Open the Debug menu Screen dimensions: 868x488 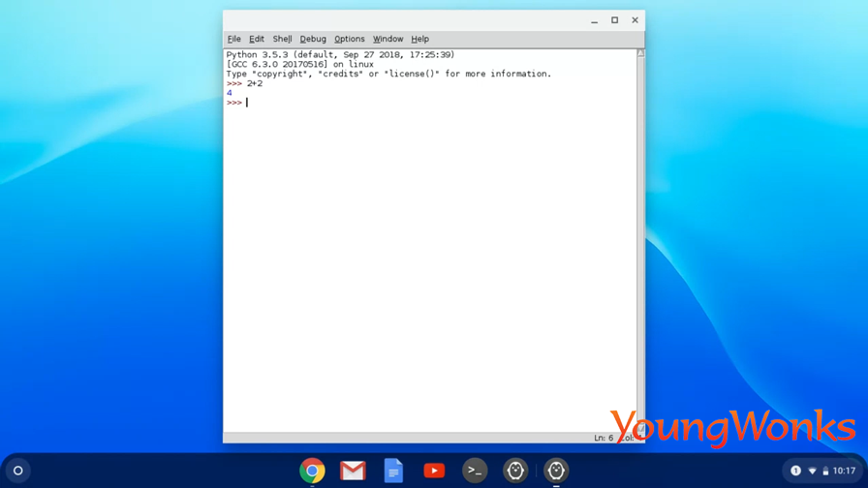tap(313, 39)
